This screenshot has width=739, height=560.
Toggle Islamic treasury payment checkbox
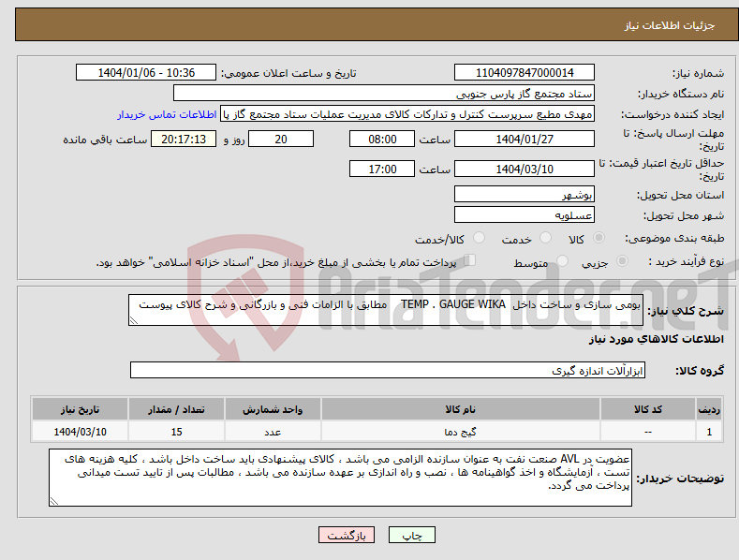(470, 260)
